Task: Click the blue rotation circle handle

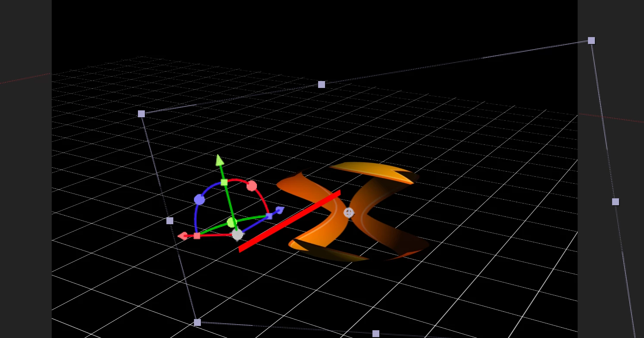Action: (199, 200)
